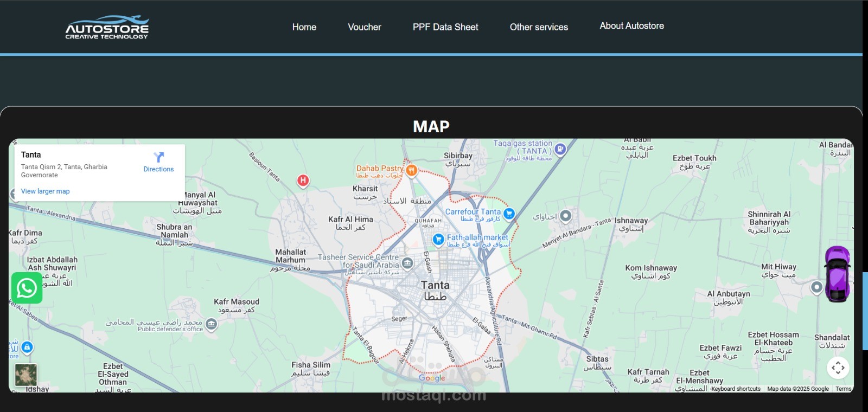Click the Ikhnaway location pin
Image resolution: width=868 pixels, height=412 pixels.
click(565, 216)
